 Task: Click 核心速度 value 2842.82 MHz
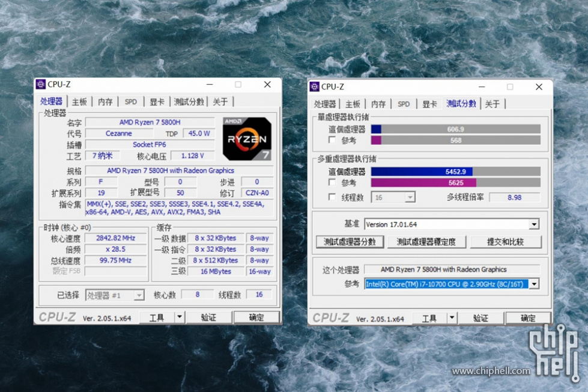pyautogui.click(x=115, y=238)
